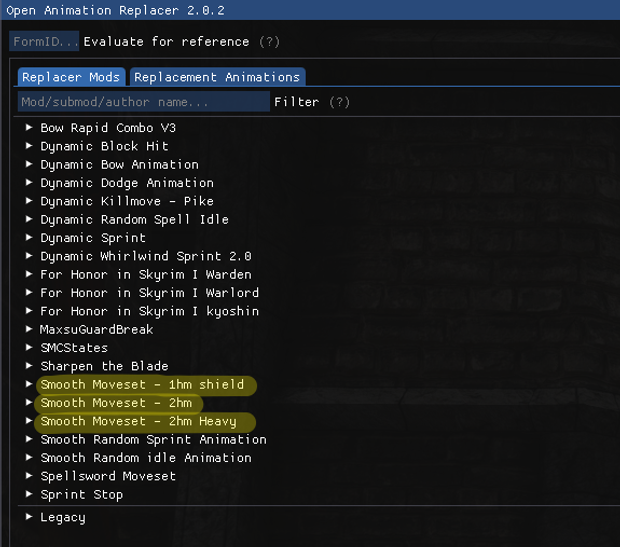This screenshot has height=547, width=620.
Task: Expand the Dynamic Block Hit mod
Action: (x=30, y=146)
